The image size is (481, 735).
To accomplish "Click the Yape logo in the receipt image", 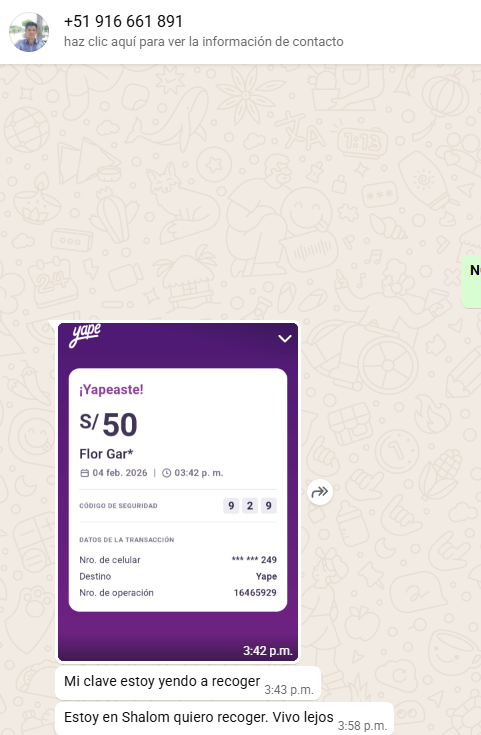I will [x=85, y=336].
